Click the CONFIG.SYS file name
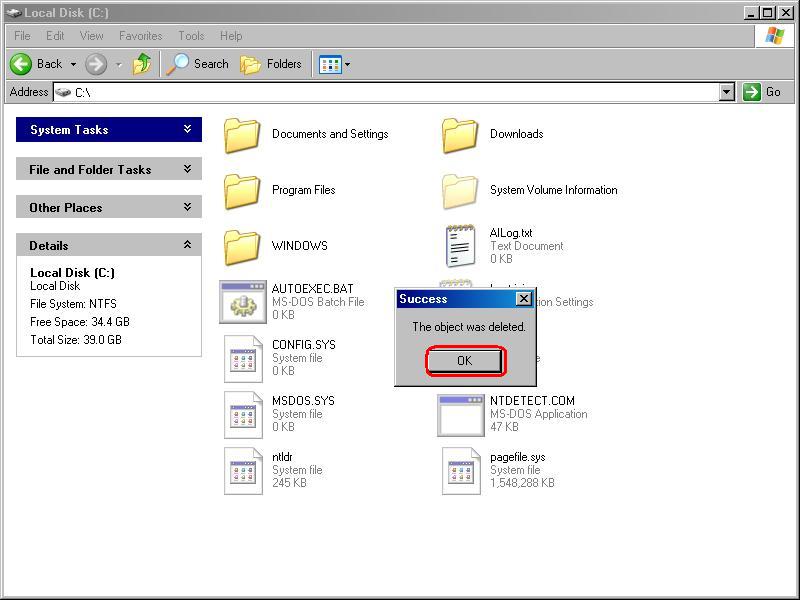The image size is (800, 600). pyautogui.click(x=304, y=345)
